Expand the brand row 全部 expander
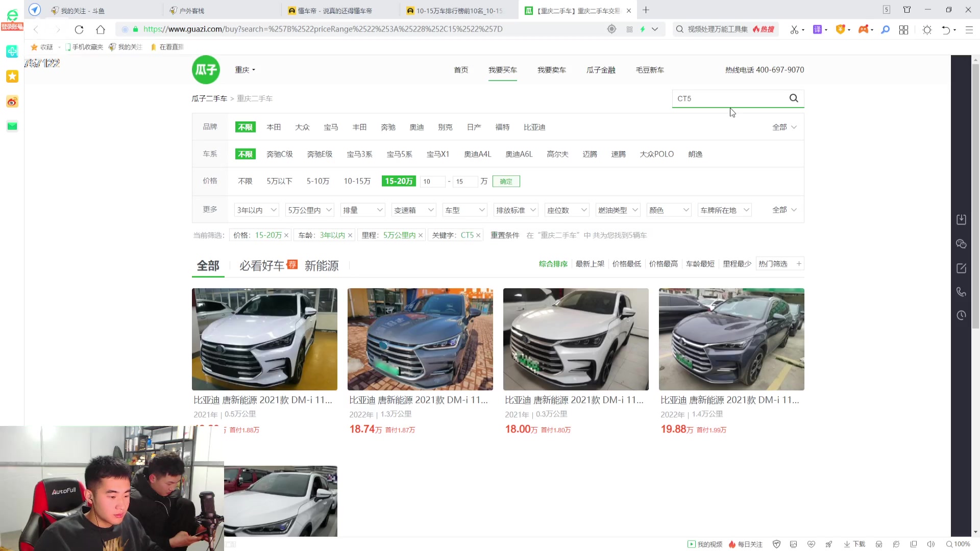Image resolution: width=980 pixels, height=551 pixels. coord(785,127)
